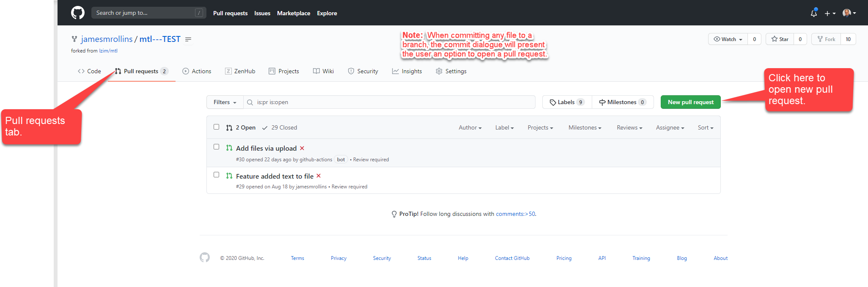Viewport: 868px width, 287px height.
Task: Click the Labels button
Action: (x=567, y=102)
